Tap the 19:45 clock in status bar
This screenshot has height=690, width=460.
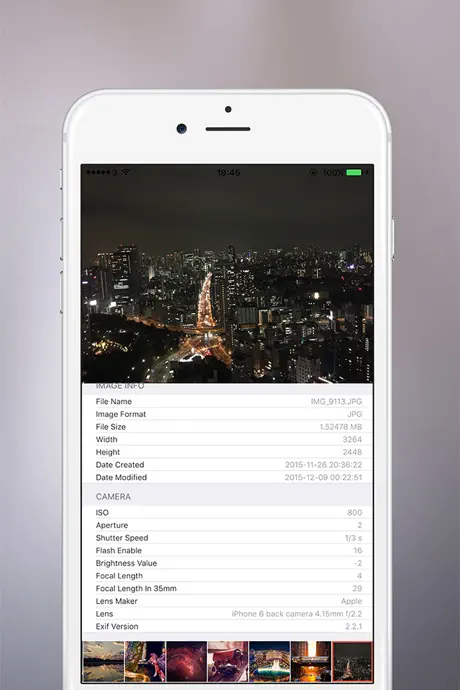click(x=228, y=172)
